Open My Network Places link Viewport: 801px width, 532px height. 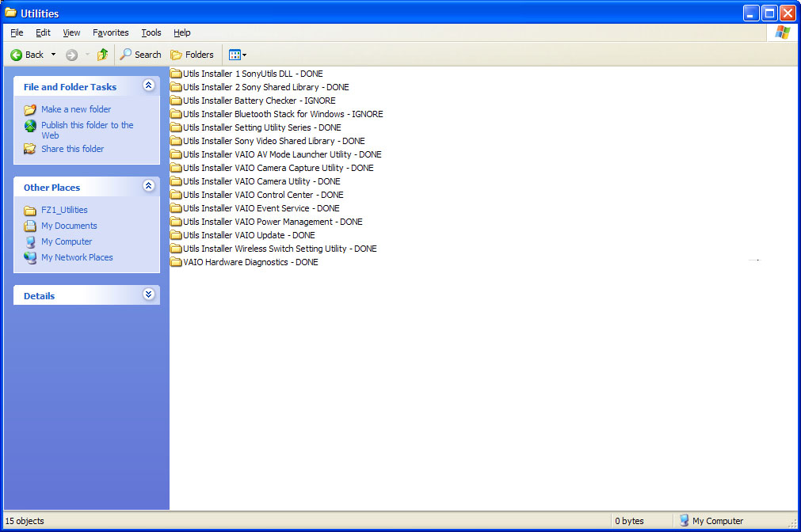(77, 257)
